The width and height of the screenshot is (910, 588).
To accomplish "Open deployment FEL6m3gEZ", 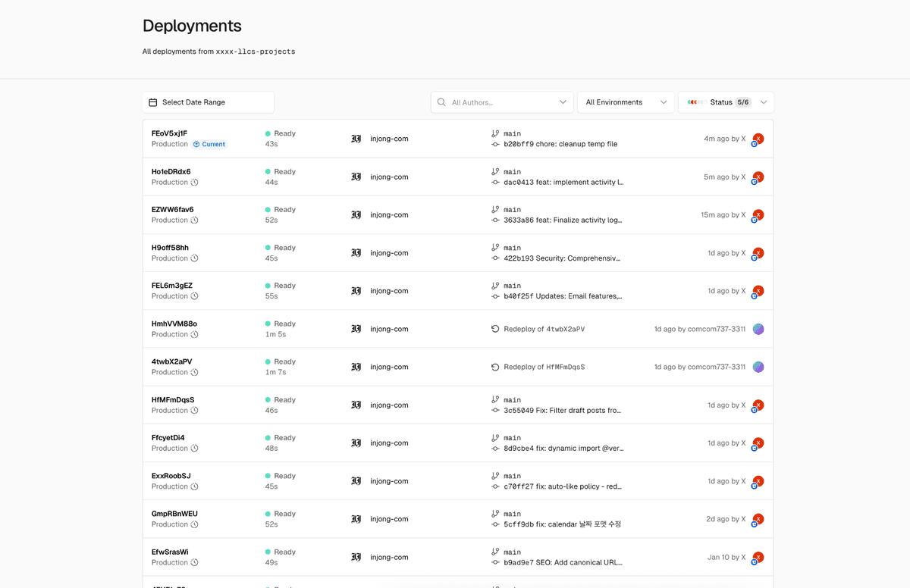I will pyautogui.click(x=172, y=286).
